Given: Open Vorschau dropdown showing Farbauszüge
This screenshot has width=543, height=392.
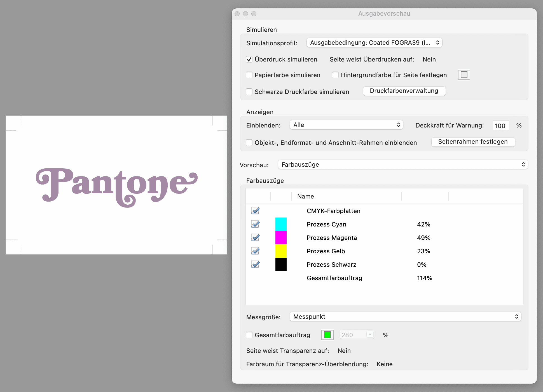Looking at the screenshot, I should click(403, 164).
